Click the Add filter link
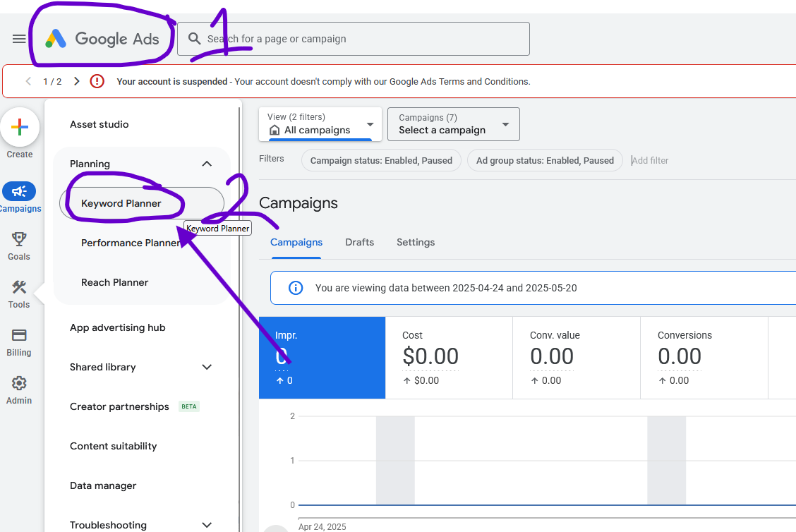796x532 pixels. point(649,160)
